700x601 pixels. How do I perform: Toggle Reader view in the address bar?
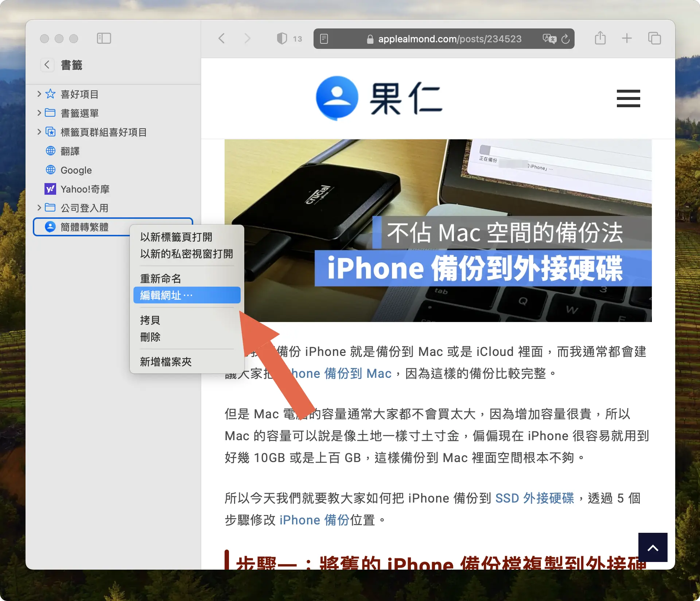pyautogui.click(x=324, y=39)
